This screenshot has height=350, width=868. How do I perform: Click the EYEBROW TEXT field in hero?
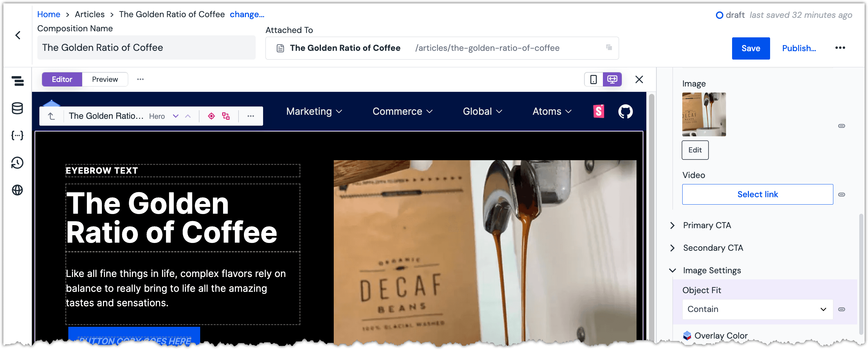click(x=183, y=171)
